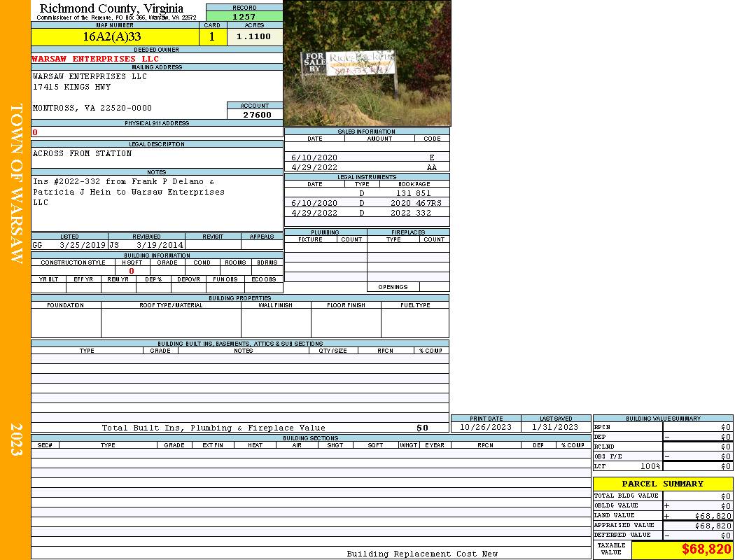The image size is (735, 560).
Task: Click the Town of Warsaw sidebar label
Action: click(x=15, y=183)
